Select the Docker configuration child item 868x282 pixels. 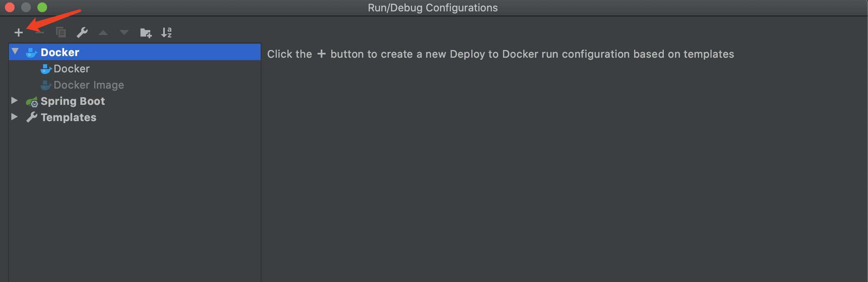coord(65,69)
